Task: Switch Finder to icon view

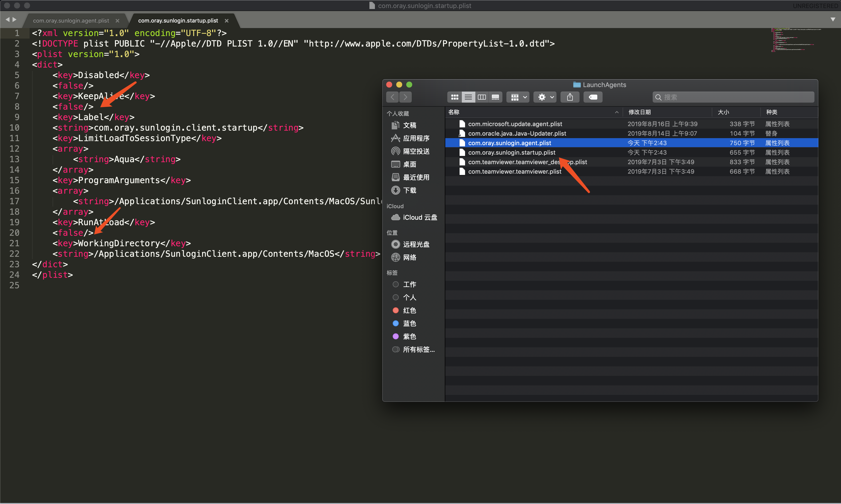Action: [454, 97]
